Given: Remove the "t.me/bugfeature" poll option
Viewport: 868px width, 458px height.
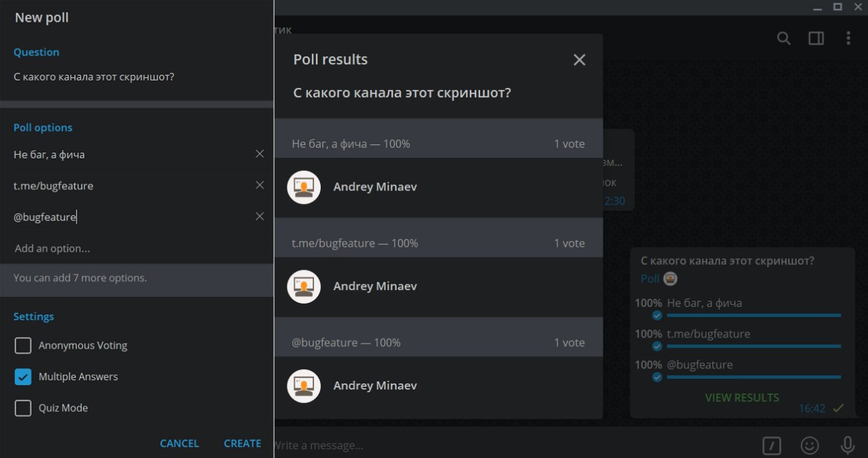Looking at the screenshot, I should [x=260, y=185].
